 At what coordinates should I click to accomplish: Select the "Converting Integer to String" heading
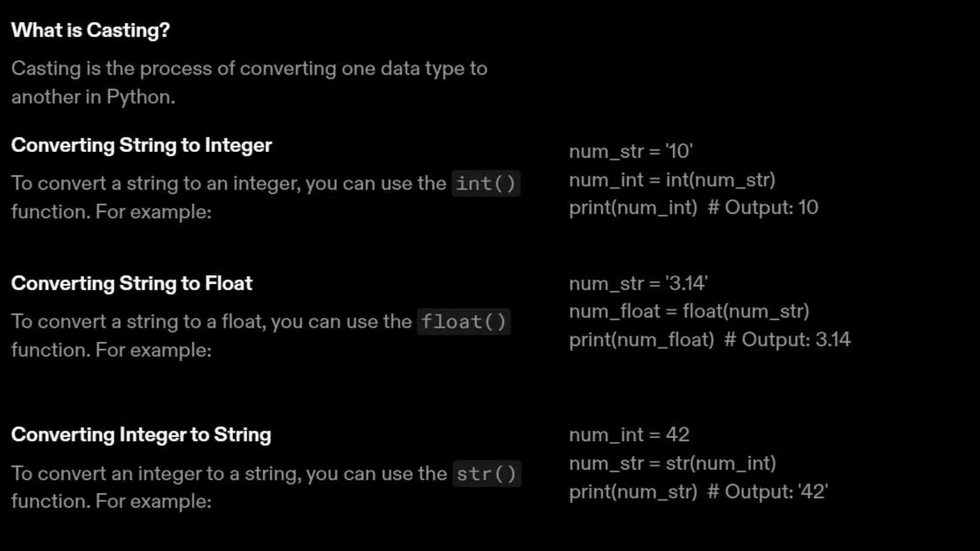tap(141, 434)
